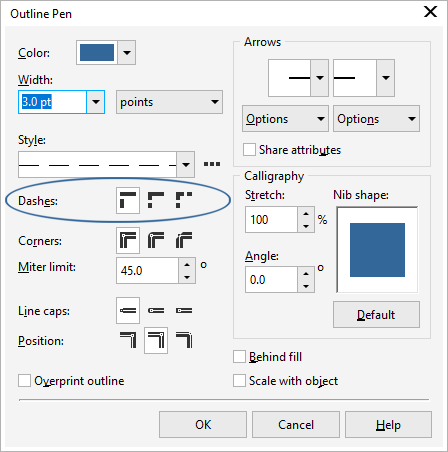448x452 pixels.
Task: Choose the align dashes option icon
Action: [156, 200]
